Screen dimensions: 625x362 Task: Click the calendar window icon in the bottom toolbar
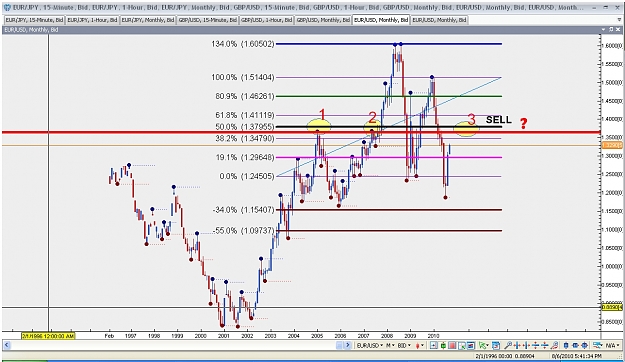pyautogui.click(x=495, y=345)
